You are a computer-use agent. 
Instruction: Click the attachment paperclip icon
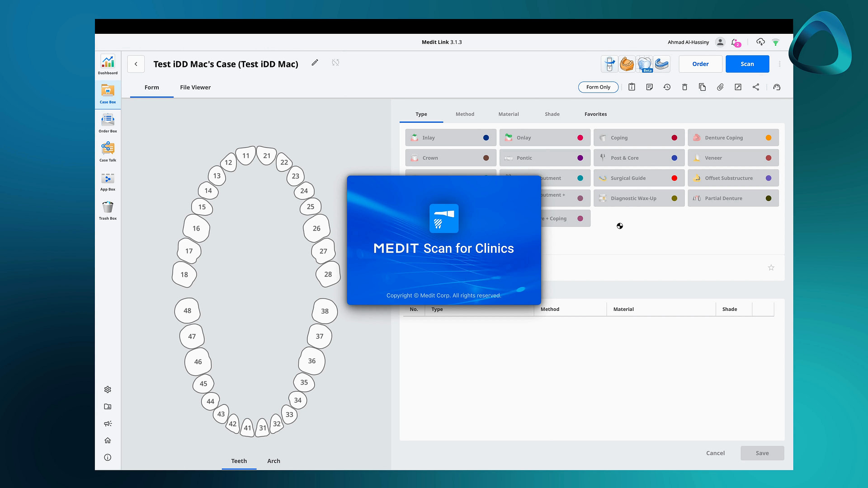(720, 87)
